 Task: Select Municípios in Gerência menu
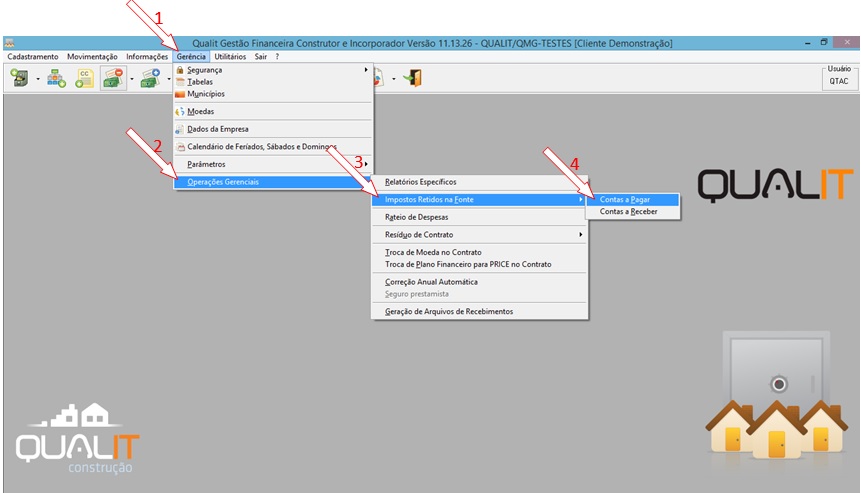[273, 94]
